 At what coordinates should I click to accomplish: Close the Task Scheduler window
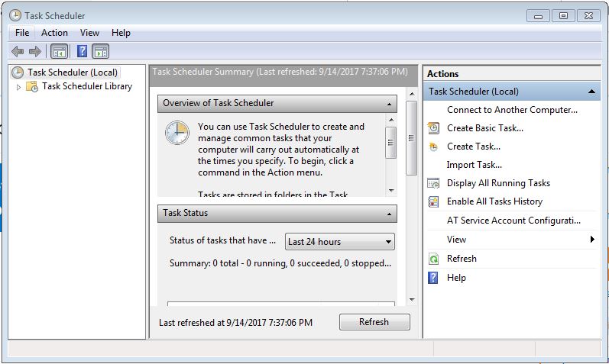(588, 16)
